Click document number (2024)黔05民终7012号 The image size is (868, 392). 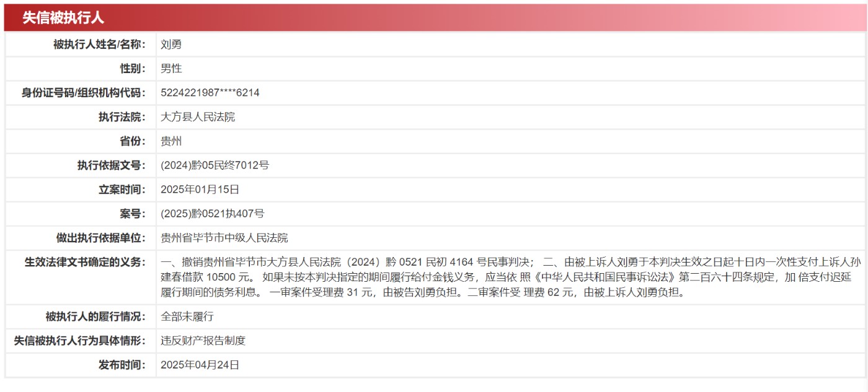[215, 165]
